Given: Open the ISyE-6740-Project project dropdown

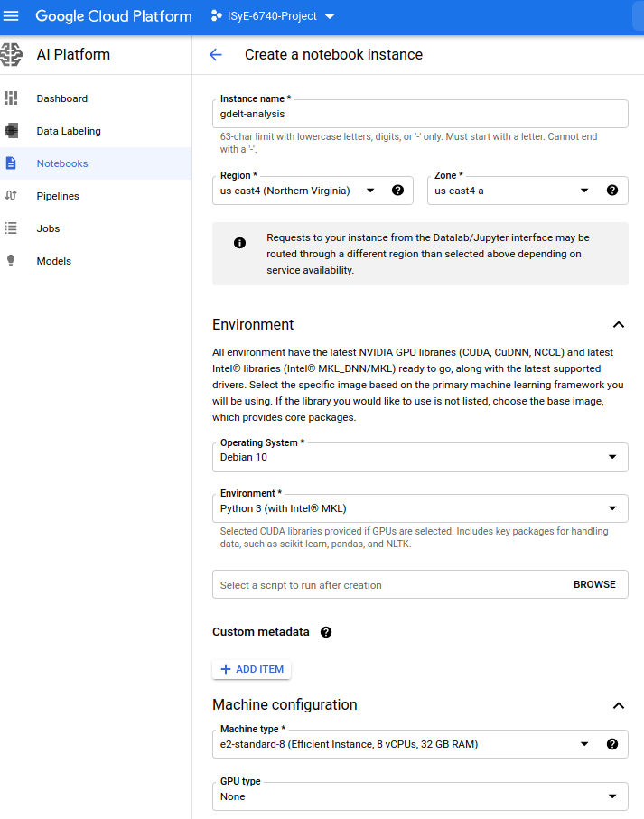Looking at the screenshot, I should click(273, 16).
